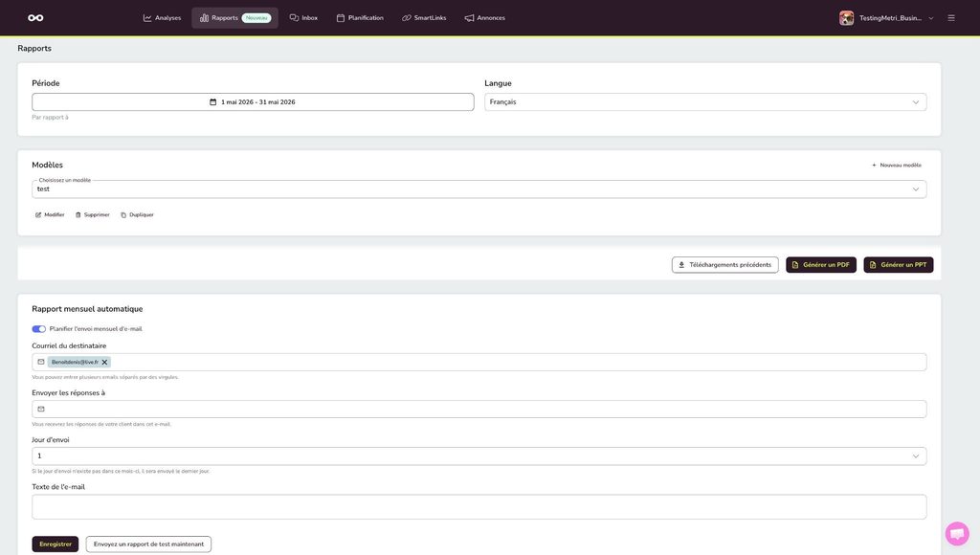Remove Benoitdenis@live.fr recipient chip
The width and height of the screenshot is (980, 555).
tap(104, 362)
